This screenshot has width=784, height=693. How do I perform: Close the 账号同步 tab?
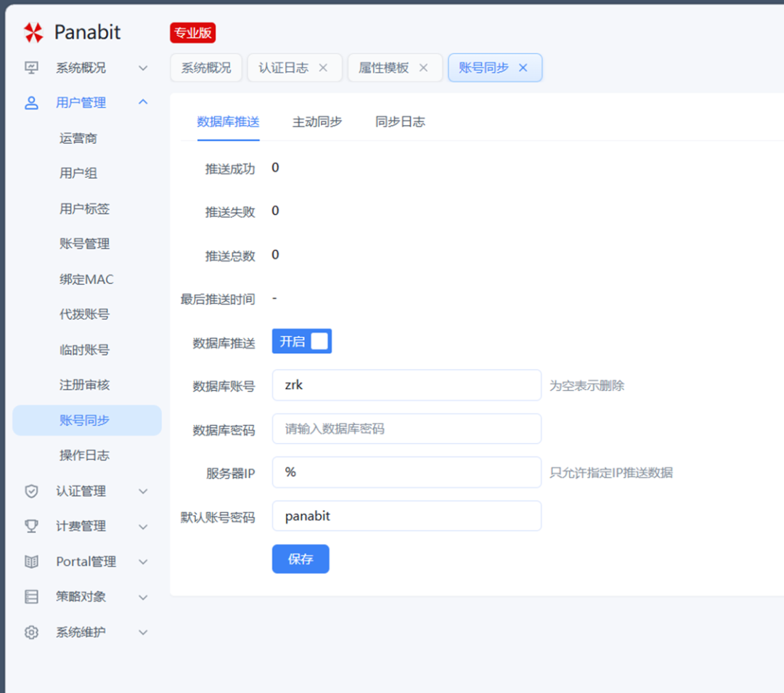pos(523,68)
